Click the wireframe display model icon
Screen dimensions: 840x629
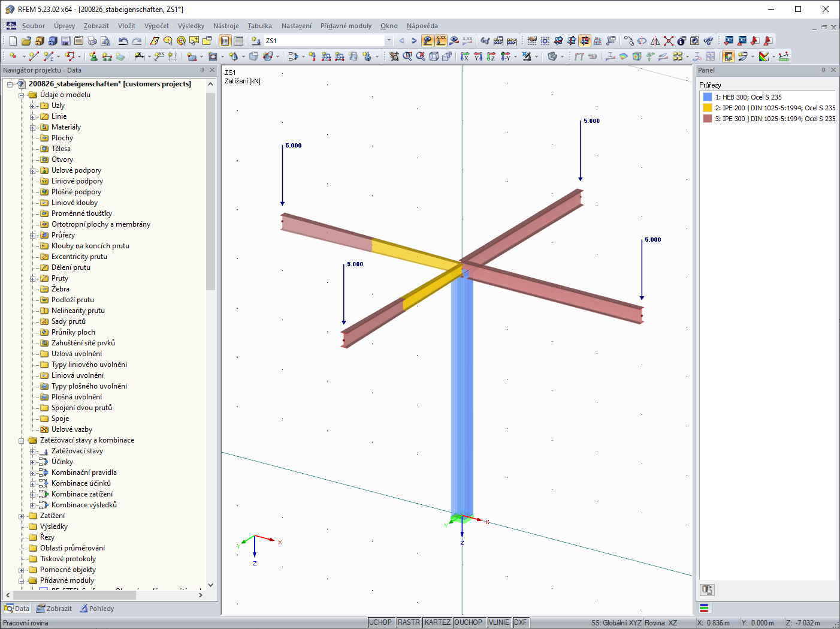(x=434, y=56)
